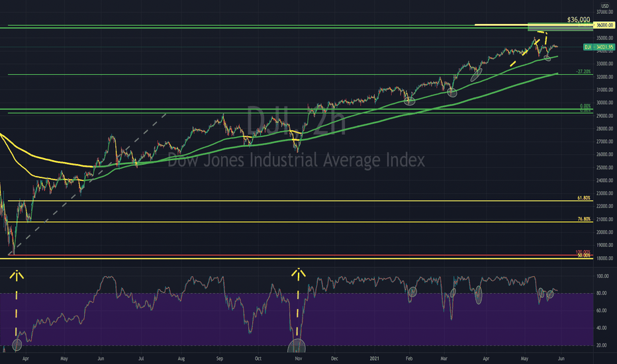Screen dimensions: 617x364
Task: Click the 22000.00 price axis label
Action: coord(605,206)
